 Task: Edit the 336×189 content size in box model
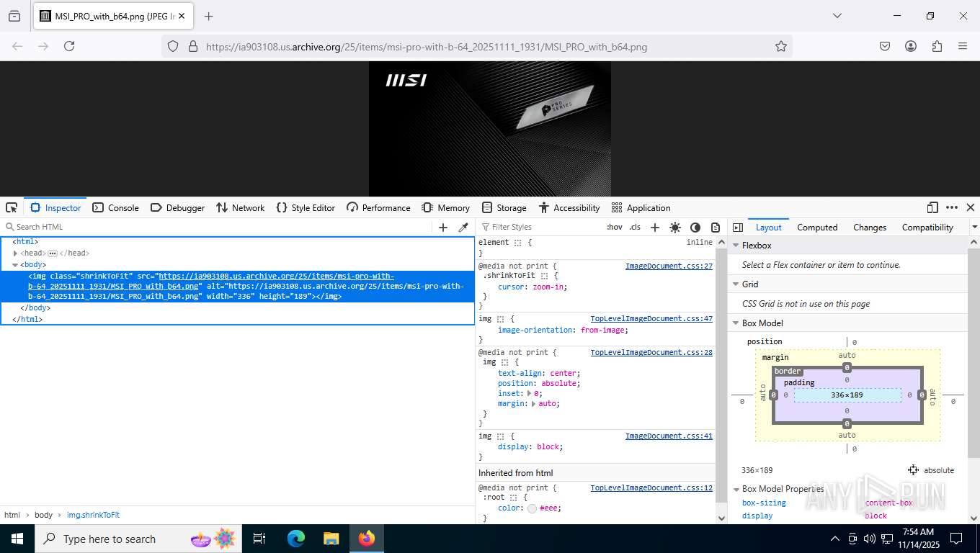click(847, 395)
